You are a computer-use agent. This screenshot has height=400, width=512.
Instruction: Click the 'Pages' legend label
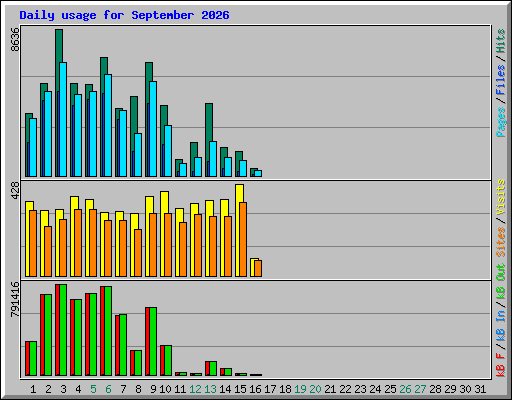tap(501, 122)
